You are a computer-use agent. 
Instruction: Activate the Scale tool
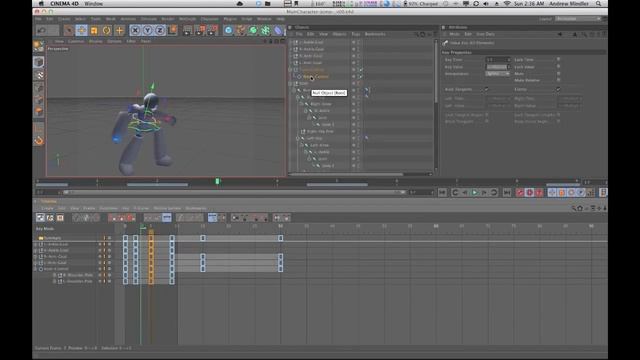click(94, 30)
